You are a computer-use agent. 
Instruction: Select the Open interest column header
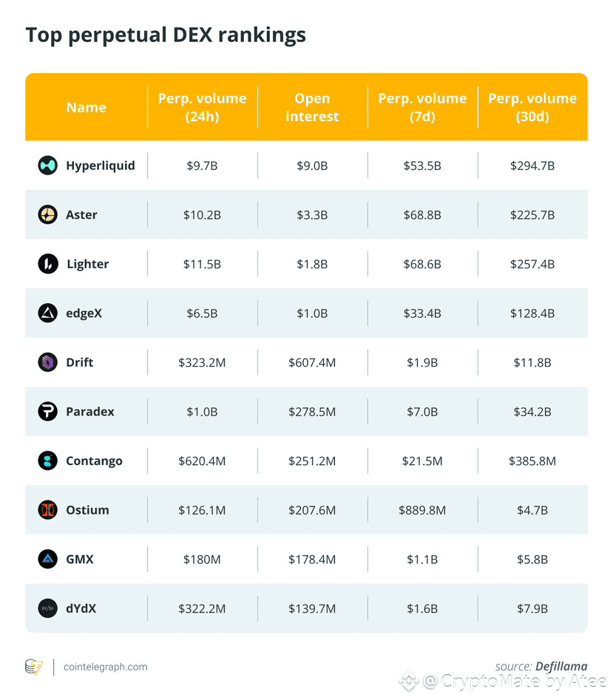pyautogui.click(x=312, y=107)
